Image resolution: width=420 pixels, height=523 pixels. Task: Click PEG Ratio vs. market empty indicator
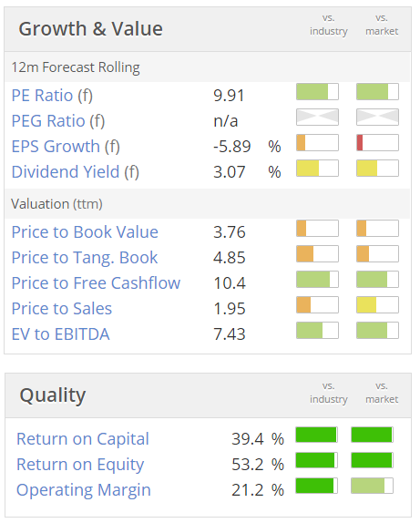click(377, 117)
